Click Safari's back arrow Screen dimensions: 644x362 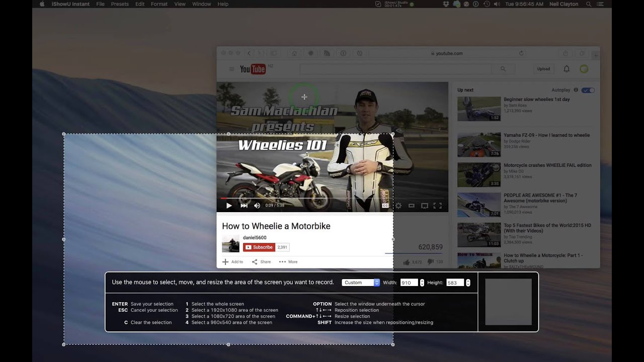[x=249, y=53]
